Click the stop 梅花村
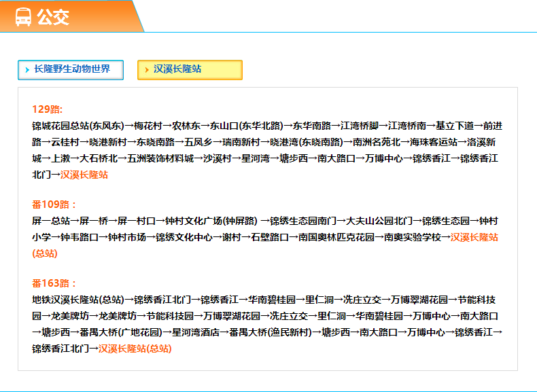 click(x=148, y=126)
